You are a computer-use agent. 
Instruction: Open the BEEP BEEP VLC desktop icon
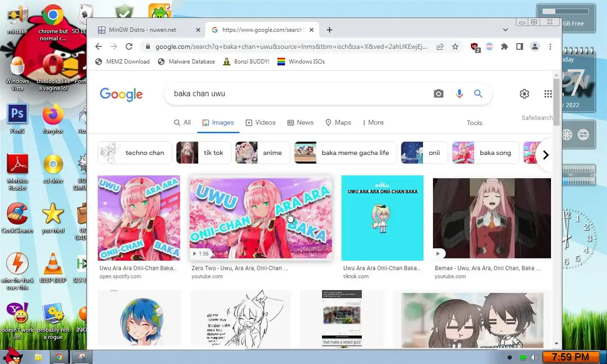point(53,268)
